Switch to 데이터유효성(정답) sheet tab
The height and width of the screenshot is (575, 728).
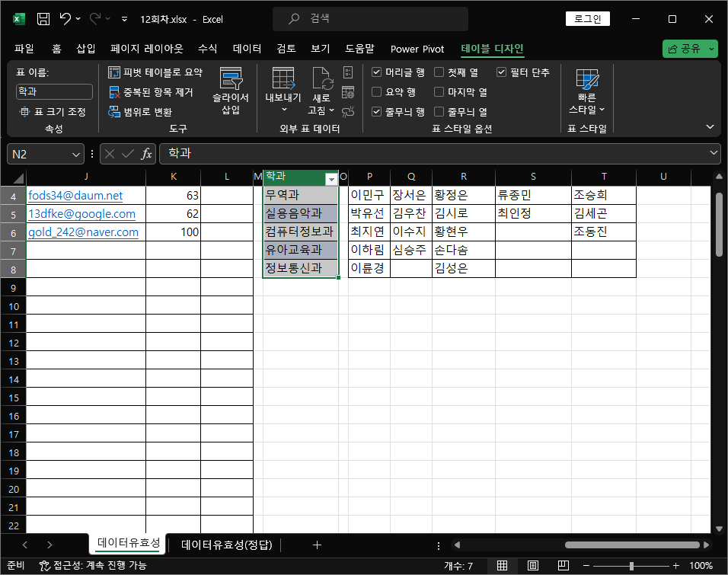tap(227, 545)
